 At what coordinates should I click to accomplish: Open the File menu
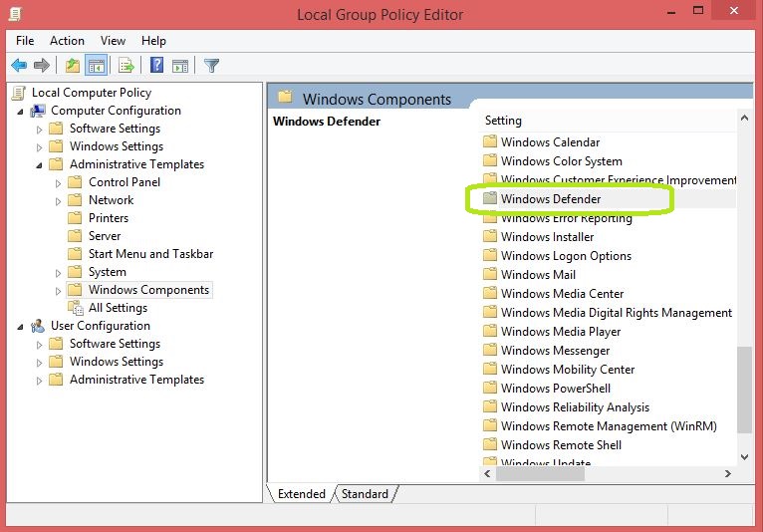click(x=25, y=41)
